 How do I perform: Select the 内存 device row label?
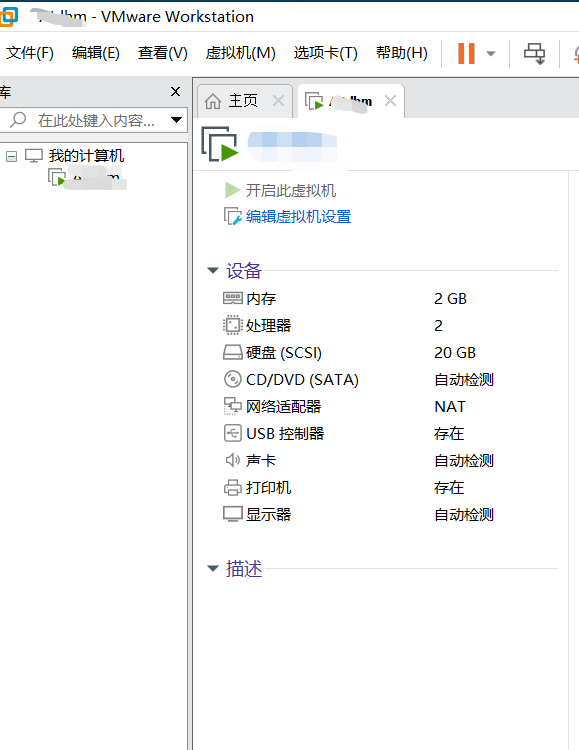[261, 298]
